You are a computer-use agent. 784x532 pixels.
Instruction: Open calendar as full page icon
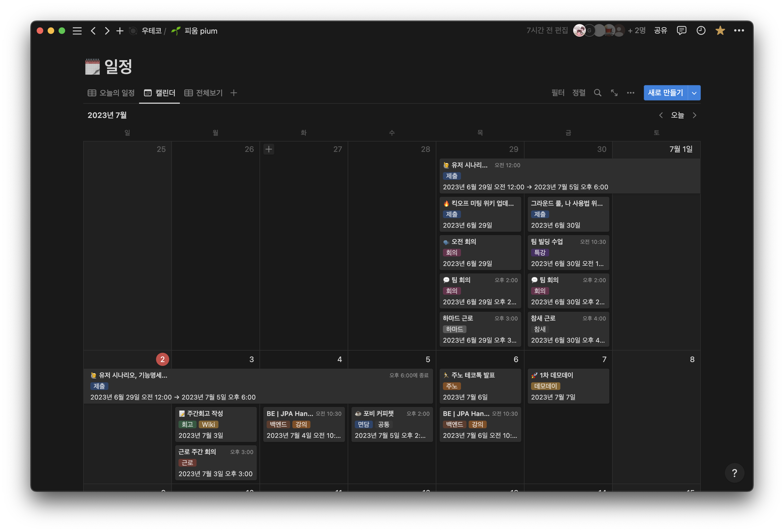[614, 93]
